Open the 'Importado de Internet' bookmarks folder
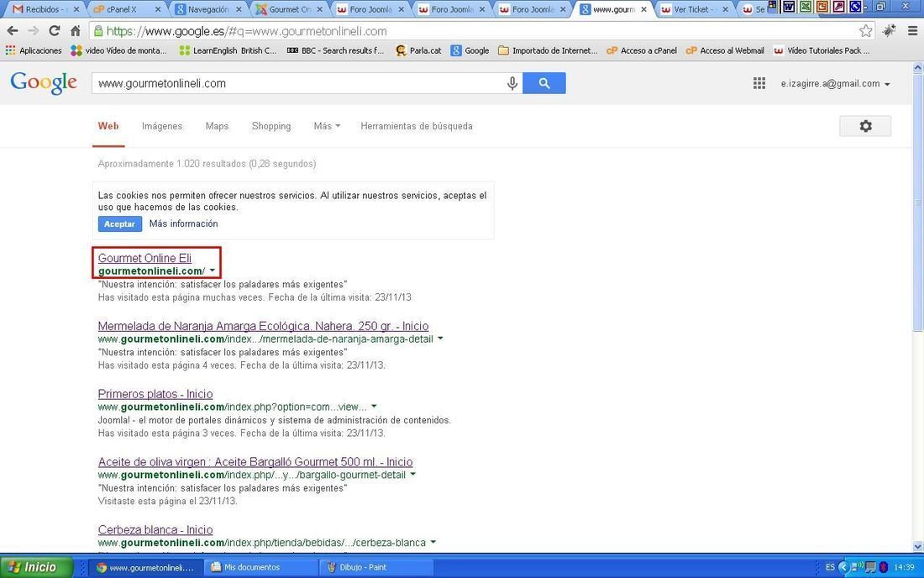Viewport: 924px width, 578px height. point(548,50)
